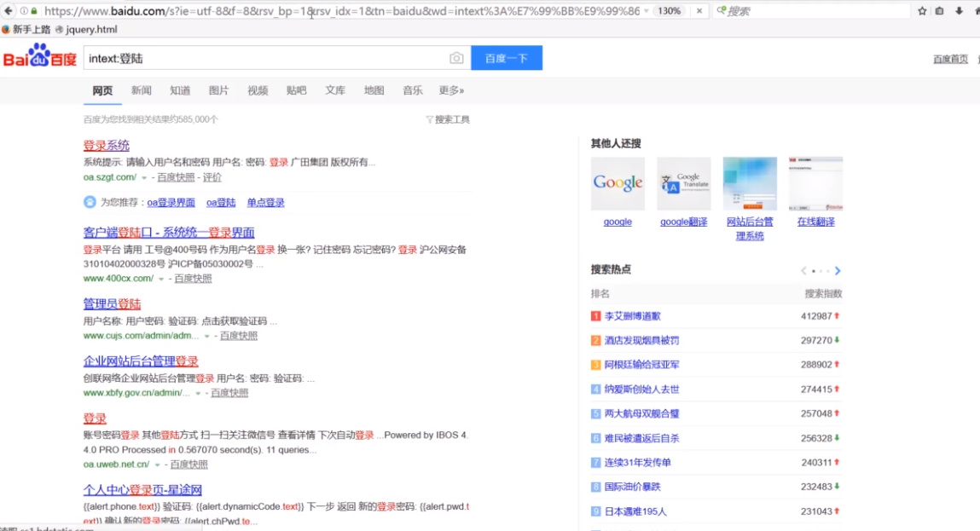980x531 pixels.
Task: Click the 百度一下 search button
Action: pos(507,58)
